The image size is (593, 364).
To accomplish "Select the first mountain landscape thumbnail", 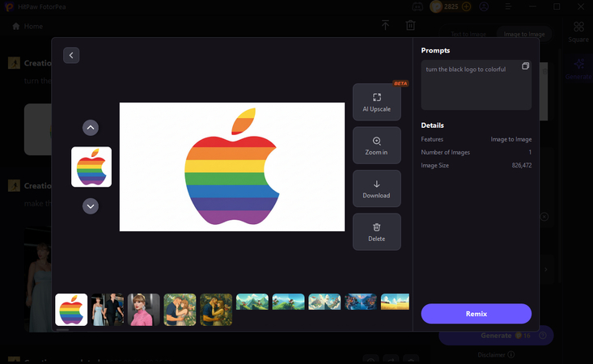I will coord(252,302).
